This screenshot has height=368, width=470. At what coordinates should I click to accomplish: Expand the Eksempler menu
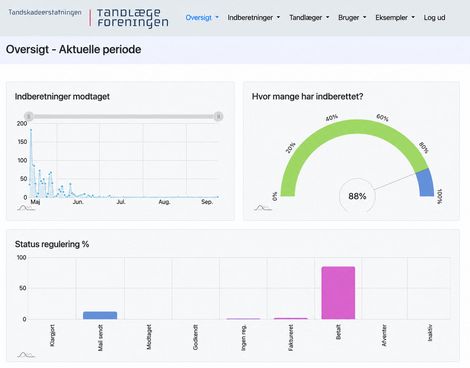pyautogui.click(x=395, y=18)
